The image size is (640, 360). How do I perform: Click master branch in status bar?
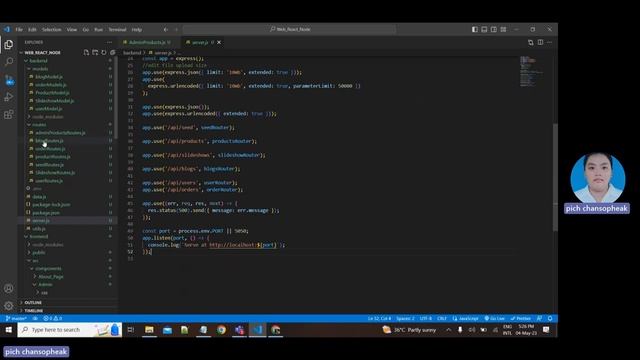[16, 318]
